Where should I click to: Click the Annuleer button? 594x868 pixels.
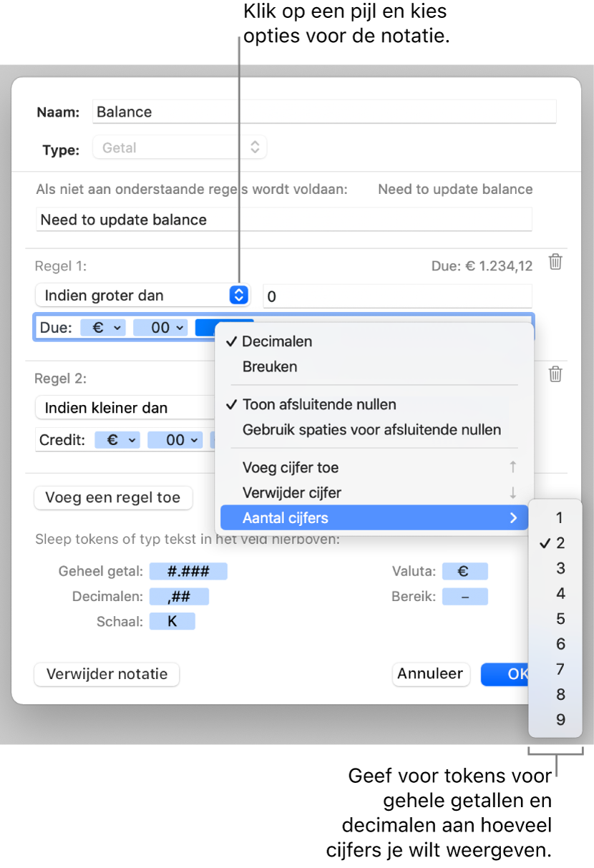[431, 674]
